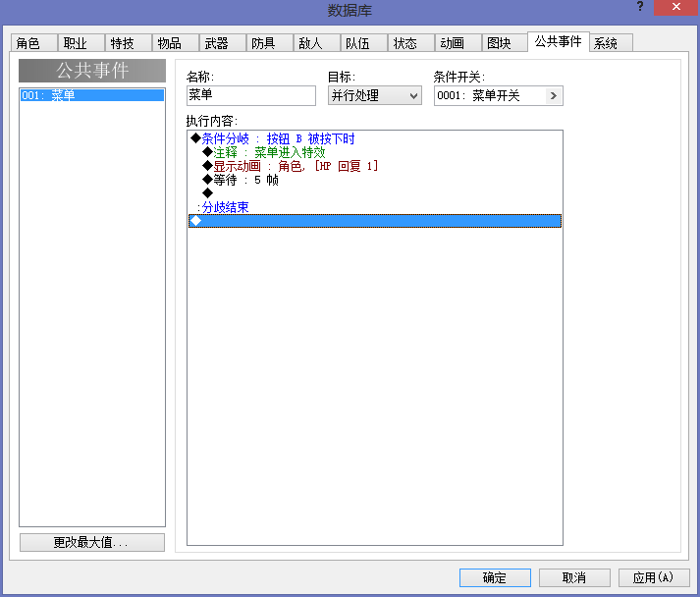Select the 分歧结束 line
Screen dimensions: 700x597
(375, 207)
